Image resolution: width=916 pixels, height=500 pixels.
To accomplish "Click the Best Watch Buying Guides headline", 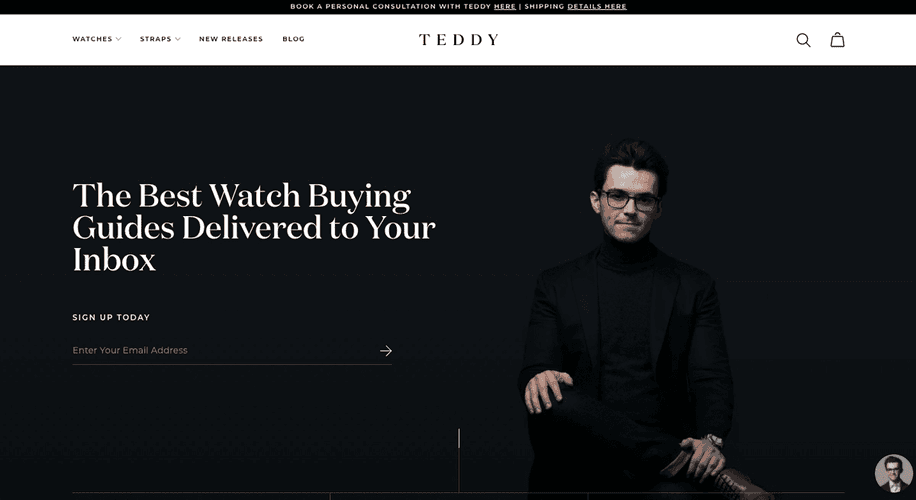I will tap(254, 227).
